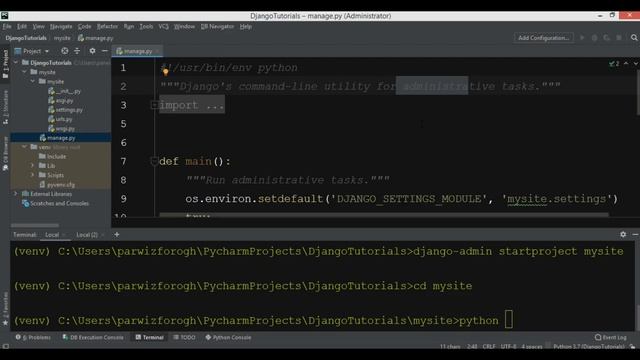Expand the folded import block on line 3

(x=154, y=105)
